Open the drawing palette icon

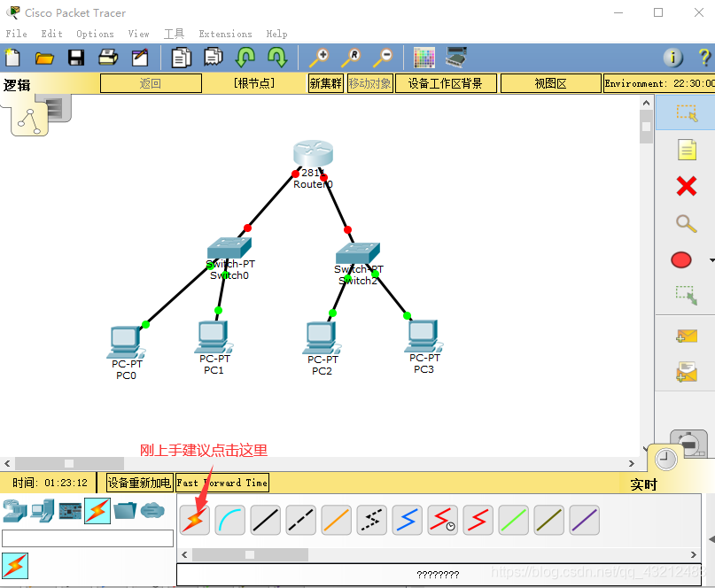pyautogui.click(x=424, y=58)
